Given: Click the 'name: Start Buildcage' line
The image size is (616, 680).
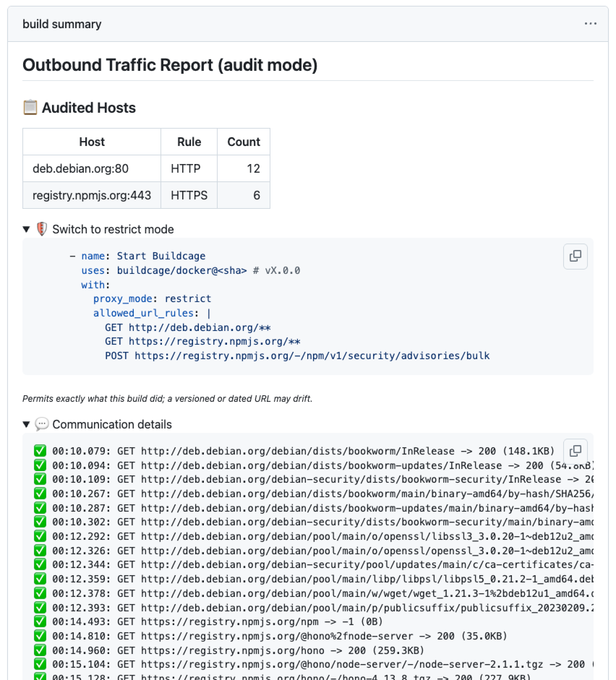Looking at the screenshot, I should click(x=137, y=256).
